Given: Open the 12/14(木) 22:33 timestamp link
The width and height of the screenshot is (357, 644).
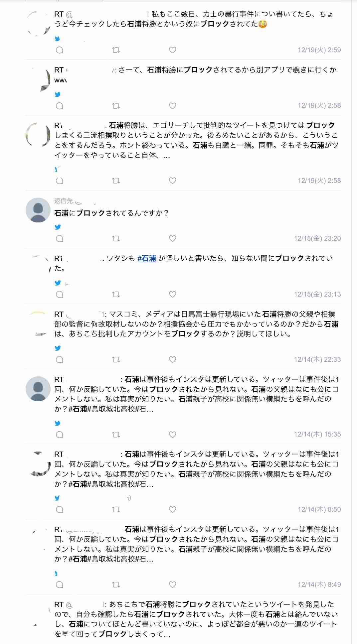Looking at the screenshot, I should pyautogui.click(x=317, y=359).
